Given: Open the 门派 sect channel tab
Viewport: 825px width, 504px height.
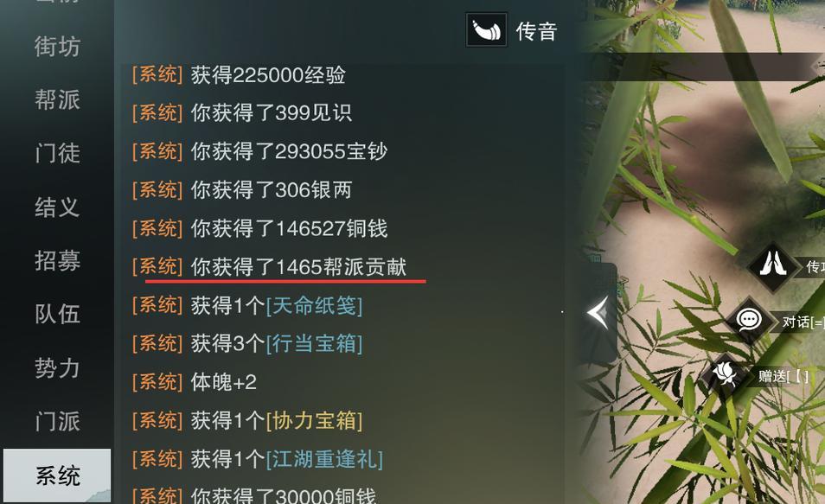Looking at the screenshot, I should tap(57, 421).
